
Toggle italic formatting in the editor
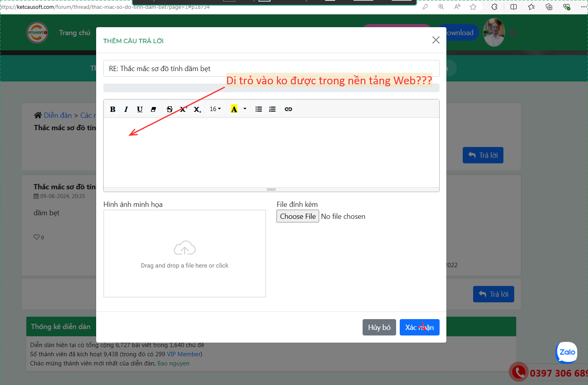tap(126, 109)
